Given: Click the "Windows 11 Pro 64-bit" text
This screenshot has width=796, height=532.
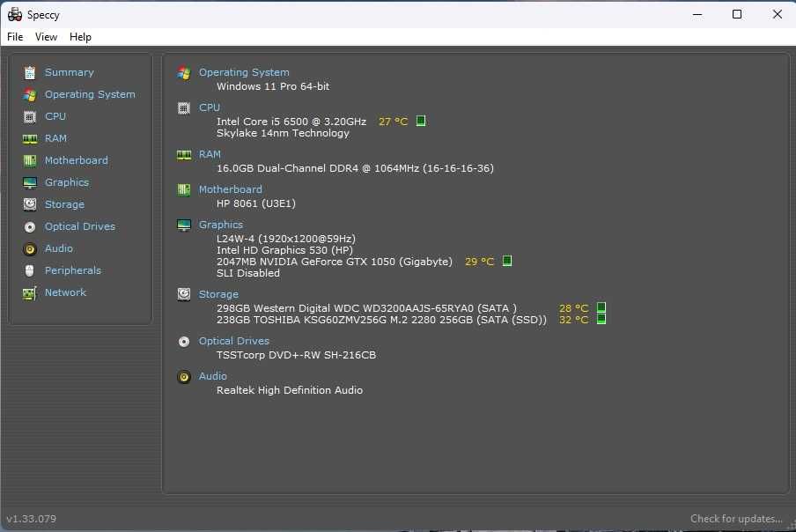Looking at the screenshot, I should 273,86.
